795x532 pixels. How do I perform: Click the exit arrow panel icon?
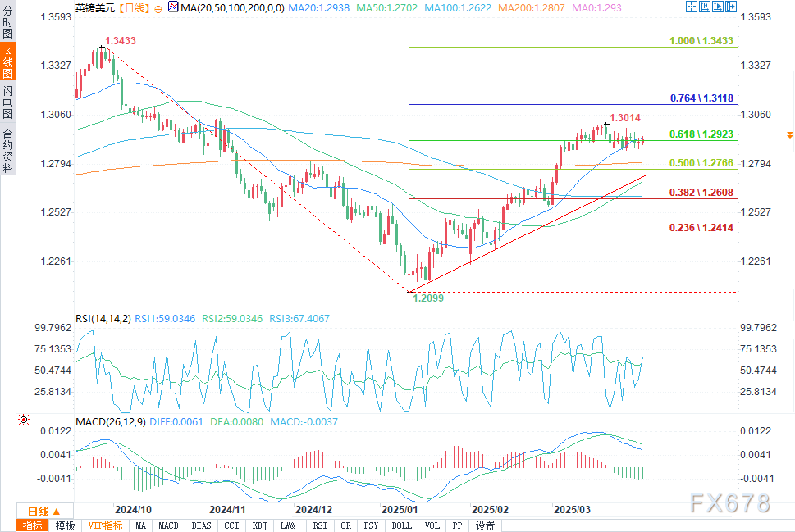tap(731, 7)
